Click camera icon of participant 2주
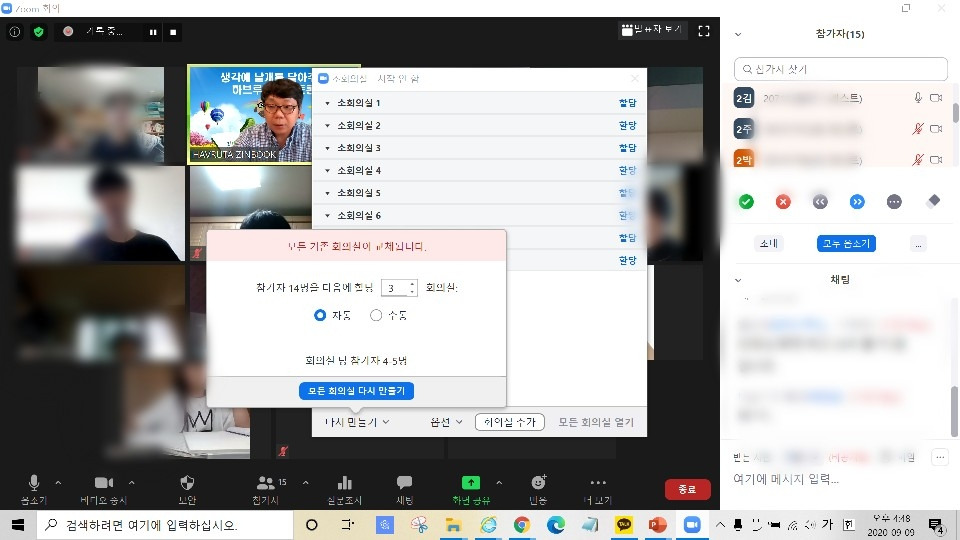 (936, 129)
